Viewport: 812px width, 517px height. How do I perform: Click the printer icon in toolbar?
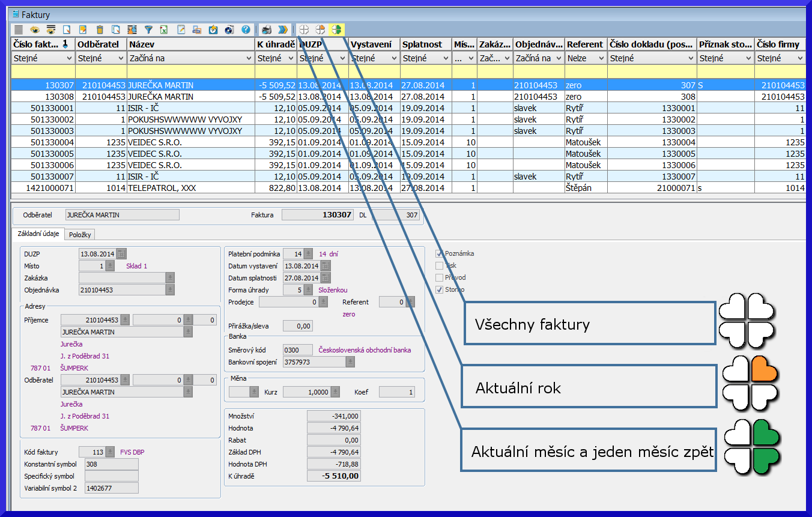267,29
